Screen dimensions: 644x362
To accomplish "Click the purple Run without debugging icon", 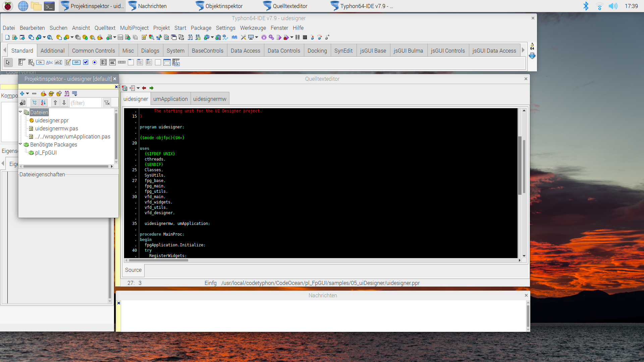I will (279, 37).
